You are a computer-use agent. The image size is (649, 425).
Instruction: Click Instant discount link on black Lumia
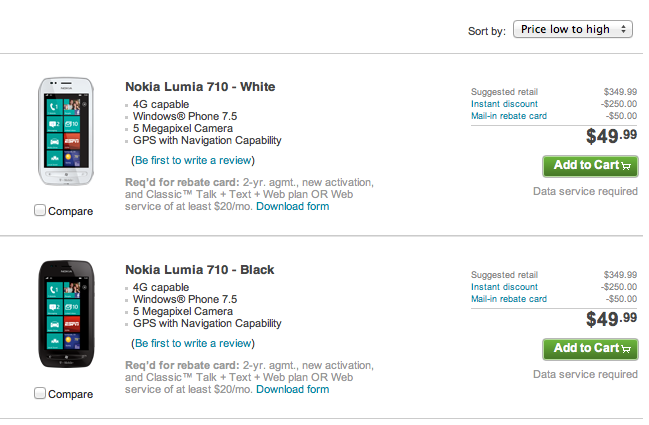coord(504,287)
